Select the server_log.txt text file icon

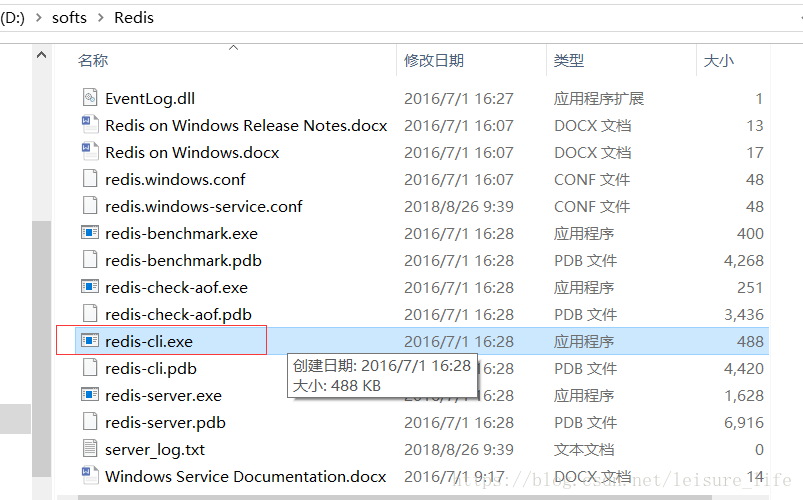[90, 449]
